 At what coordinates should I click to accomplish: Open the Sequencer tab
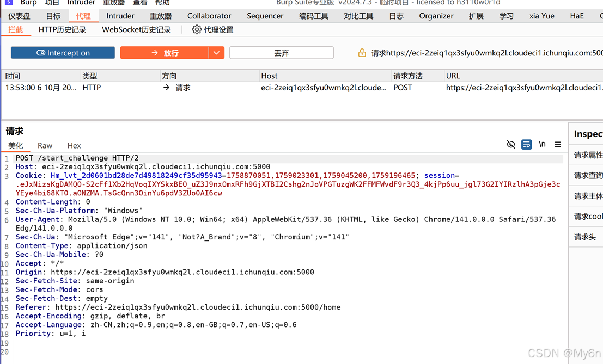pos(265,16)
